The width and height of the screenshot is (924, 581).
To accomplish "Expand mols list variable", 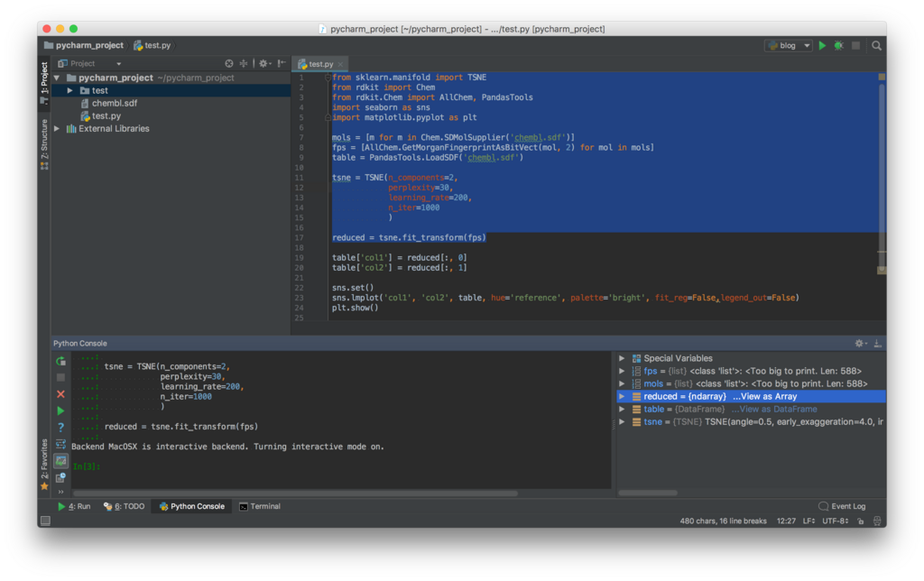I will coord(622,383).
